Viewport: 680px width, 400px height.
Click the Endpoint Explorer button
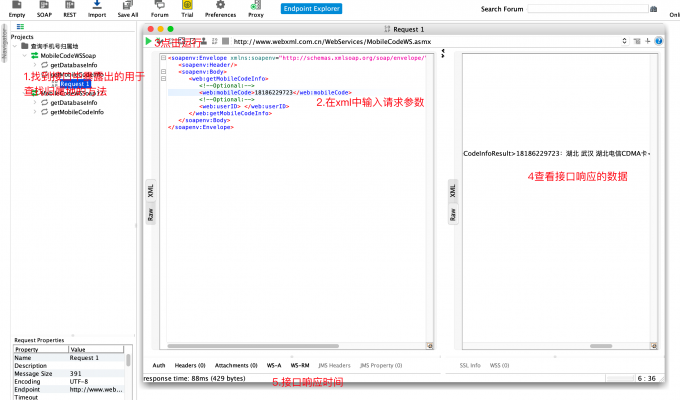pyautogui.click(x=311, y=9)
